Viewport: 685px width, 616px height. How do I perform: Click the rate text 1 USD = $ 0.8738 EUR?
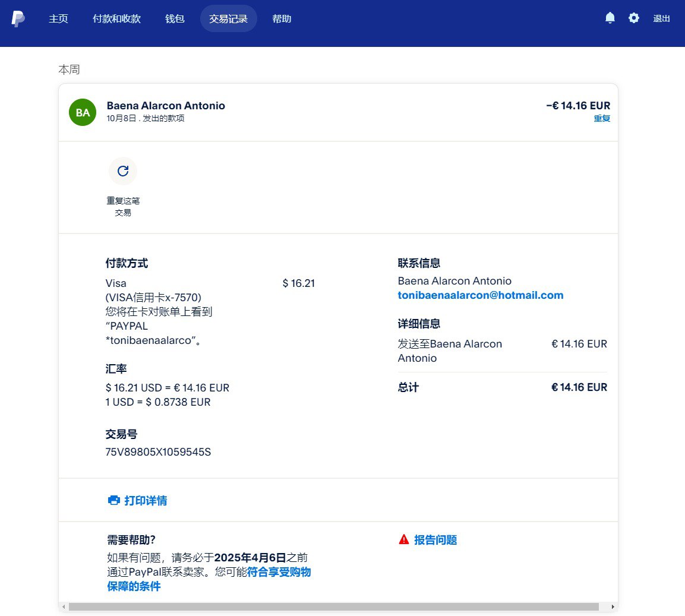point(158,402)
